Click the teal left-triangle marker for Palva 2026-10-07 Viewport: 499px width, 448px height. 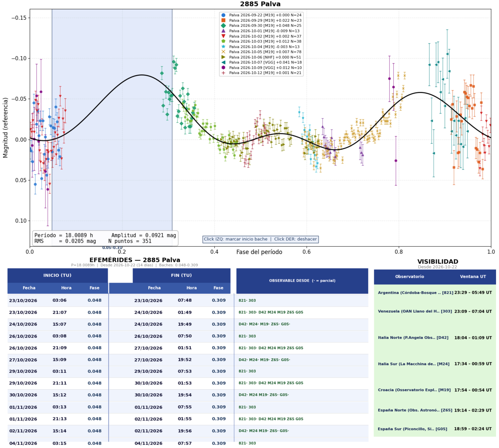point(223,62)
